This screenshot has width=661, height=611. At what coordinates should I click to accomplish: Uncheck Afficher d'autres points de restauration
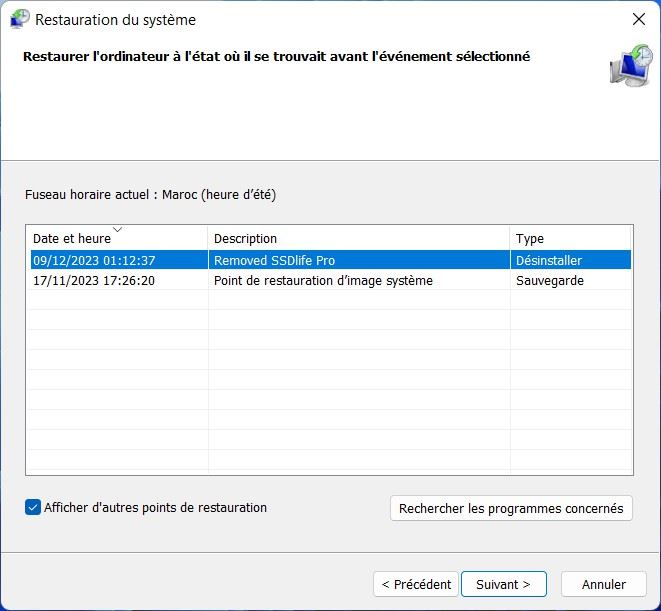click(33, 507)
